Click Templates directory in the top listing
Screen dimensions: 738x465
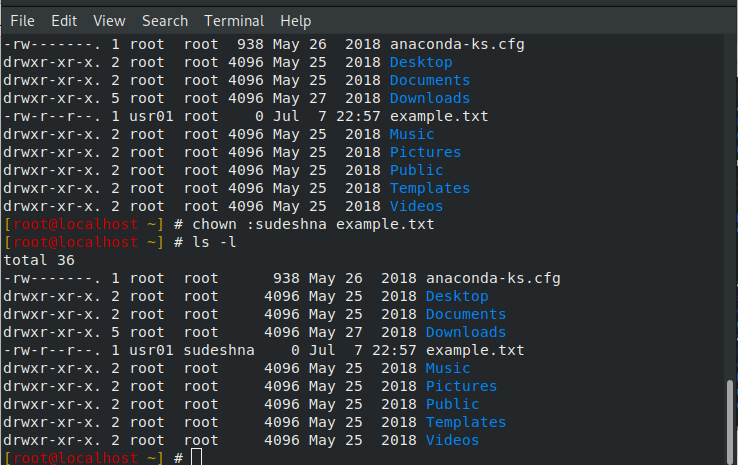(430, 188)
